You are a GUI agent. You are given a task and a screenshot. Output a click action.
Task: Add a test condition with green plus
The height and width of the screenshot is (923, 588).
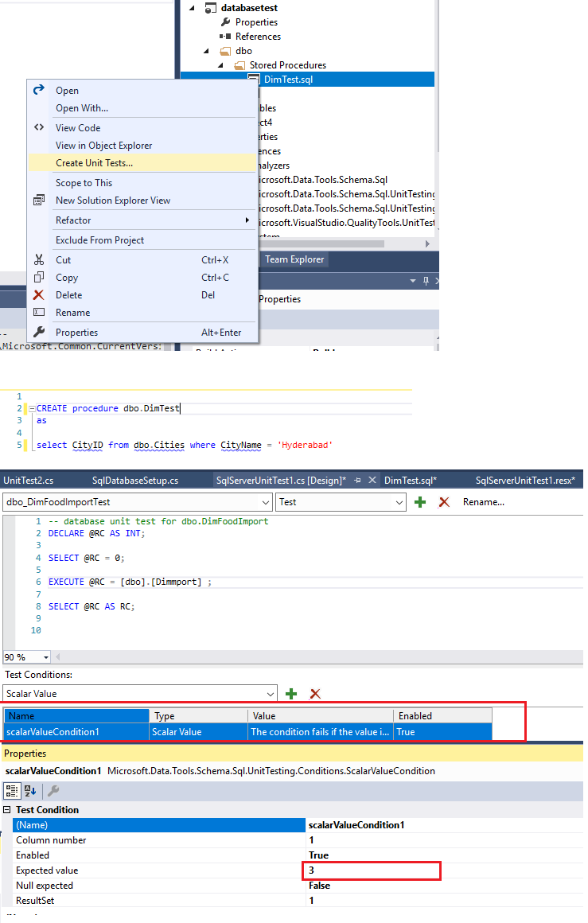point(291,694)
